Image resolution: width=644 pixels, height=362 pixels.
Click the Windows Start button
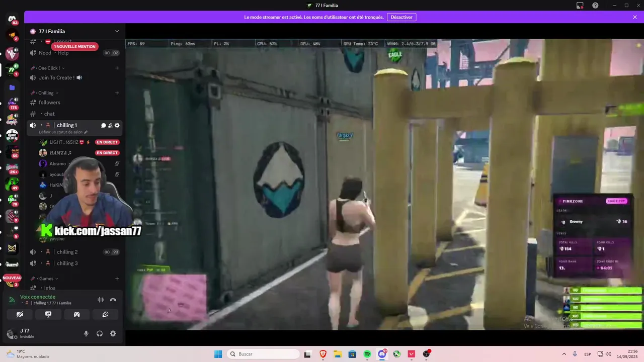point(218,354)
